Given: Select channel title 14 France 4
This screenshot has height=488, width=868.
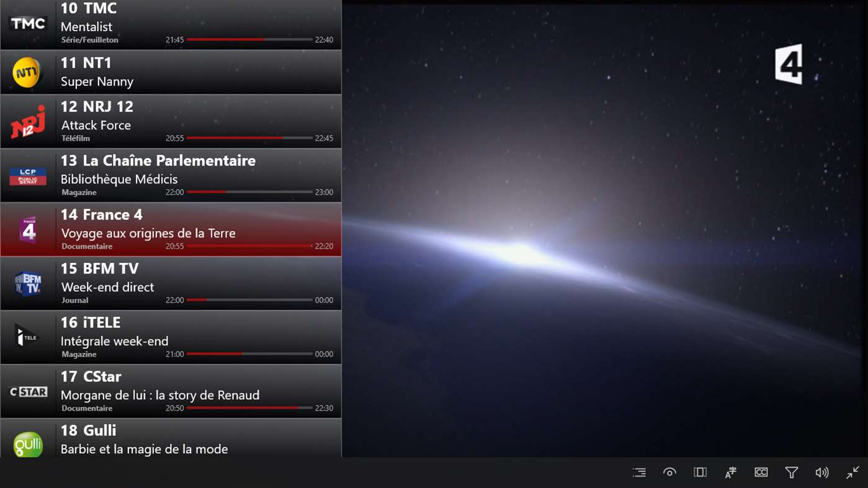Looking at the screenshot, I should click(101, 215).
